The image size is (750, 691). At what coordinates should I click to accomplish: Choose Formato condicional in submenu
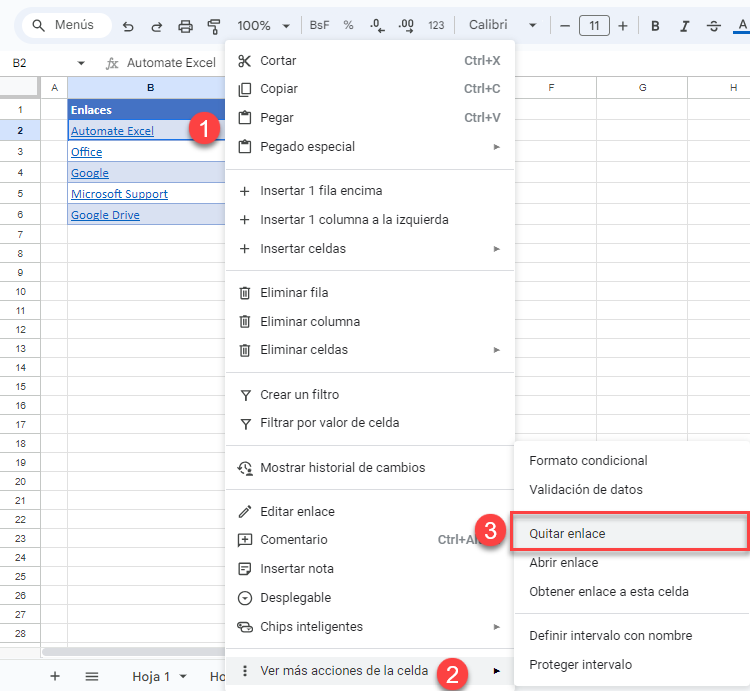[632, 461]
